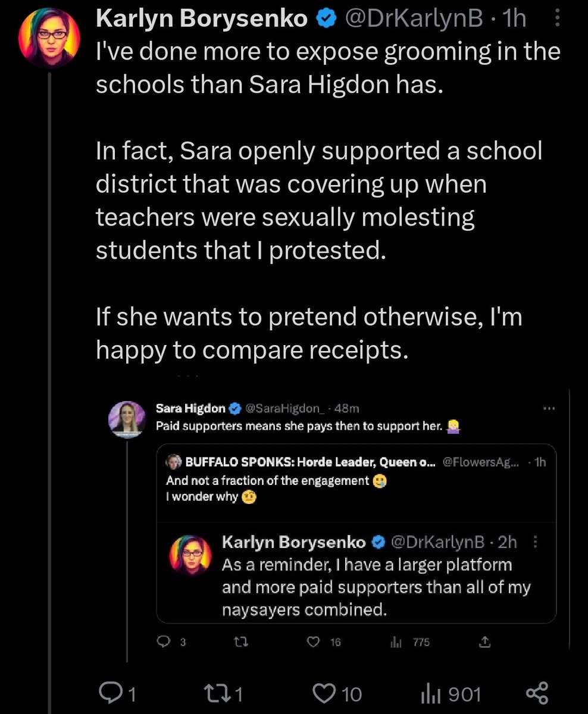Image resolution: width=588 pixels, height=714 pixels.
Task: Open more options on the main tweet
Action: click(x=558, y=20)
